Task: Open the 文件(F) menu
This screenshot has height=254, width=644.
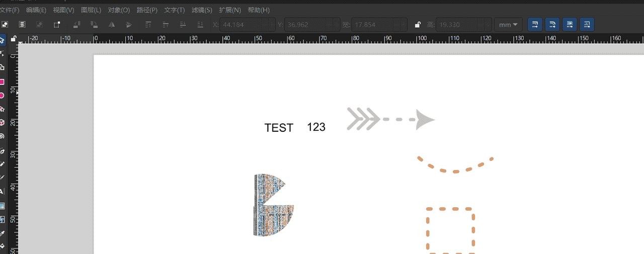Action: (x=10, y=10)
